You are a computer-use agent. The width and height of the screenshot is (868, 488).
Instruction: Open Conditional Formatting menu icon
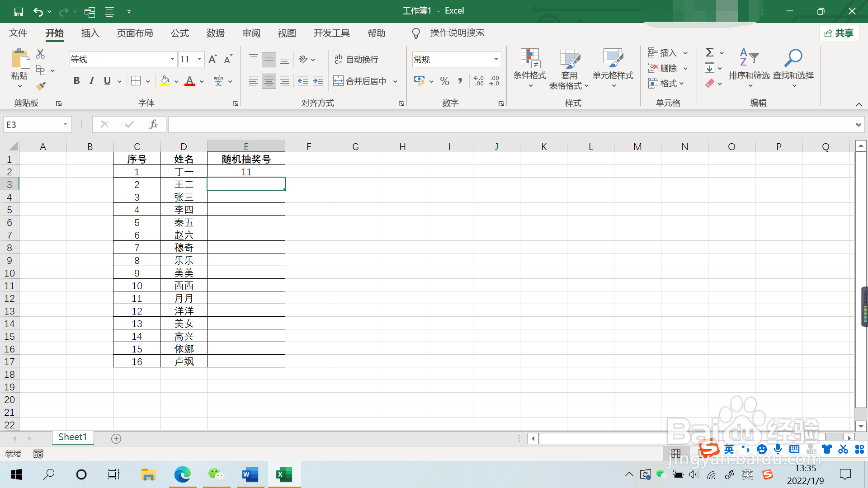[x=530, y=59]
